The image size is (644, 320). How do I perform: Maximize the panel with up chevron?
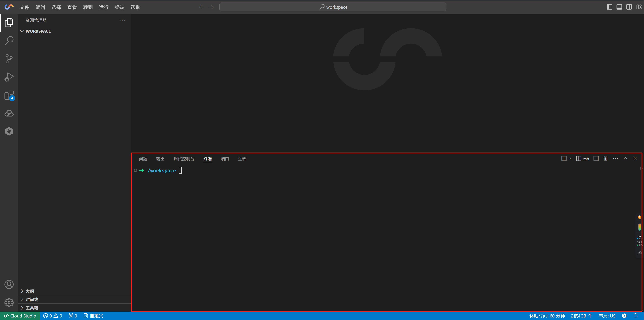click(x=625, y=158)
